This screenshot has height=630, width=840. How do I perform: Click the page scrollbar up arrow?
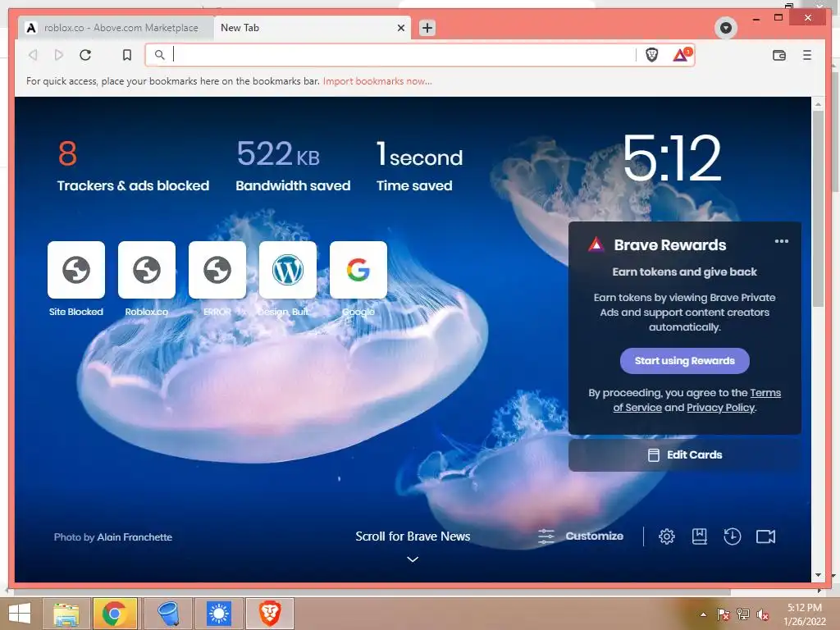click(x=818, y=104)
